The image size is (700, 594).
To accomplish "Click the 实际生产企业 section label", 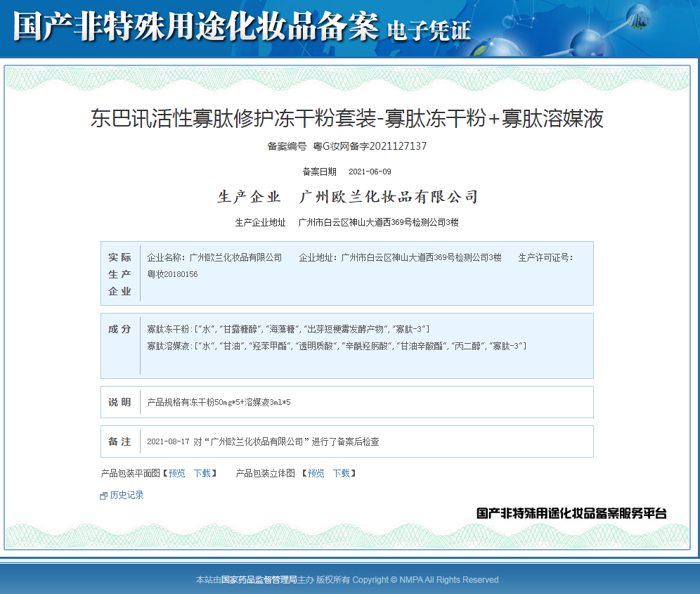I will click(119, 274).
